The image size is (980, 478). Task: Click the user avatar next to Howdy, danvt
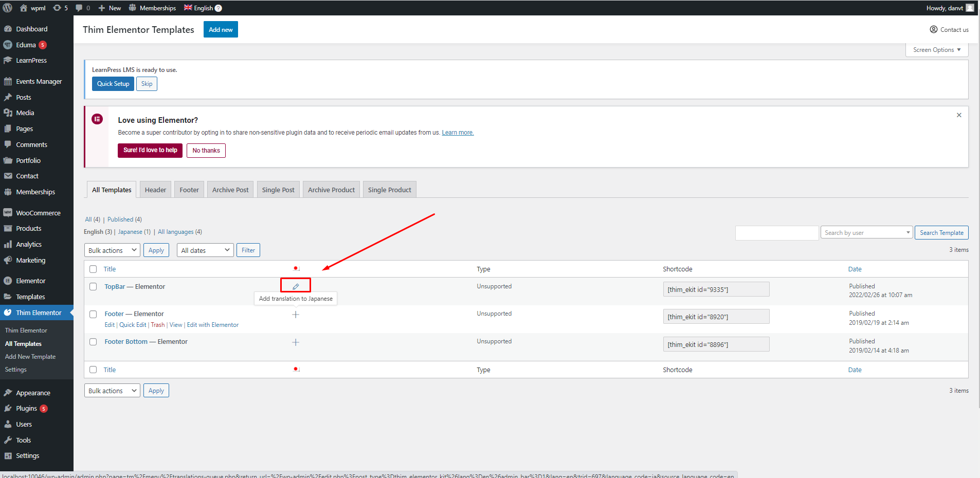(970, 8)
